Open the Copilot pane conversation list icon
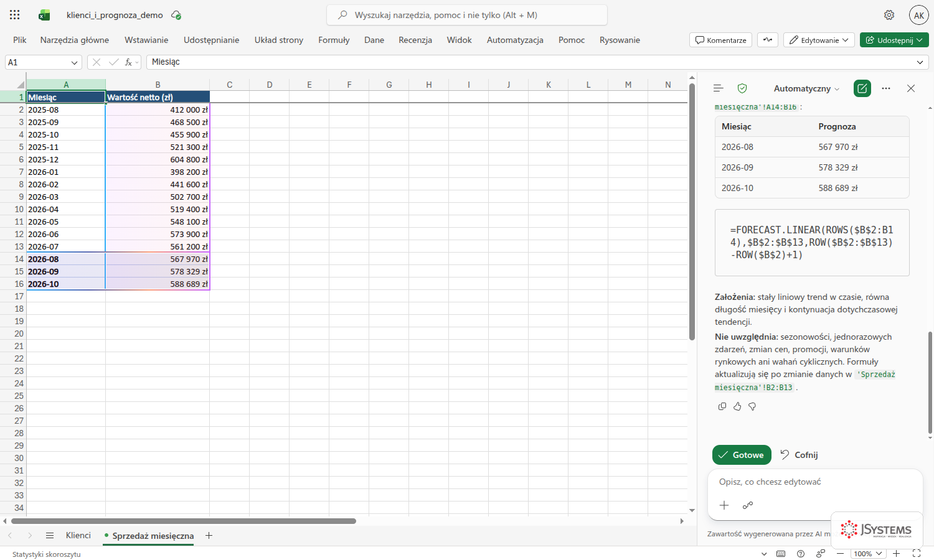 tap(718, 88)
